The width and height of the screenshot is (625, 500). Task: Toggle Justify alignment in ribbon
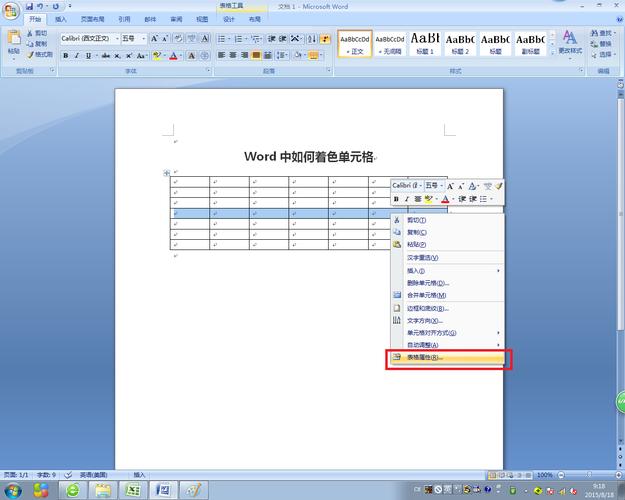[256, 55]
